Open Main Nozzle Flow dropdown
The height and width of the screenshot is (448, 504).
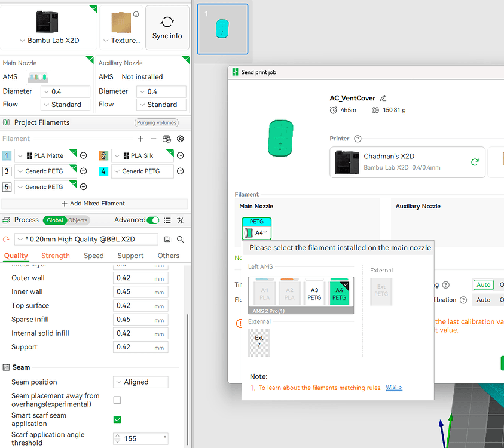65,105
